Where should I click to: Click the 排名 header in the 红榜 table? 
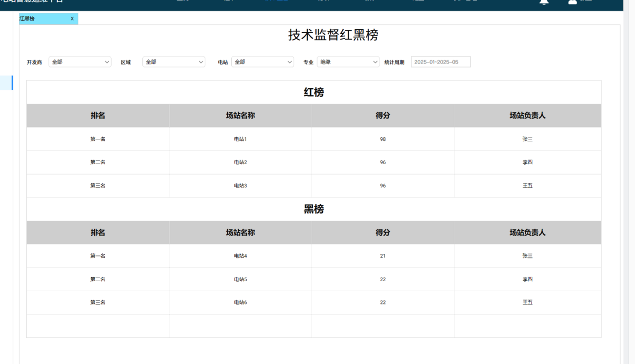click(x=98, y=116)
